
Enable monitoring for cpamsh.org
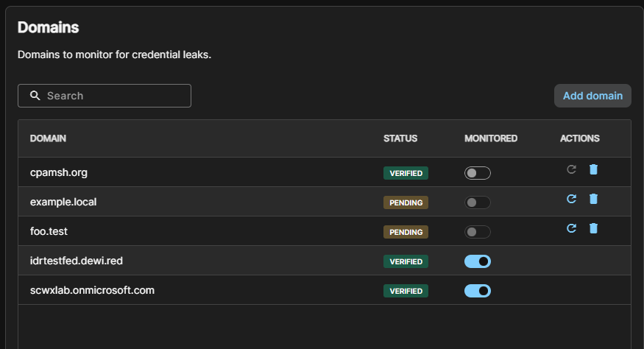click(477, 173)
